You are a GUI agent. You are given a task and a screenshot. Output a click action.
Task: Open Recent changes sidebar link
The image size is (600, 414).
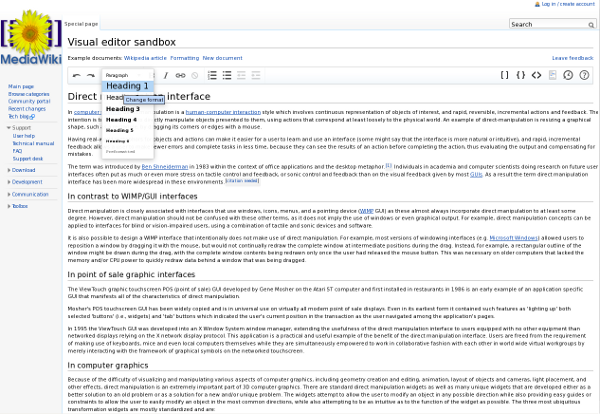coord(27,109)
